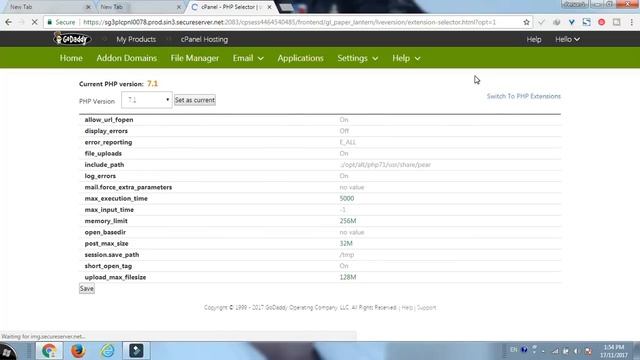Click the Save button
The height and width of the screenshot is (360, 640).
(87, 289)
